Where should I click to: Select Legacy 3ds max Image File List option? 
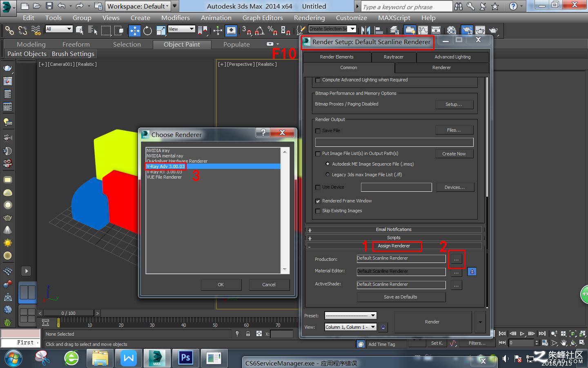(327, 175)
